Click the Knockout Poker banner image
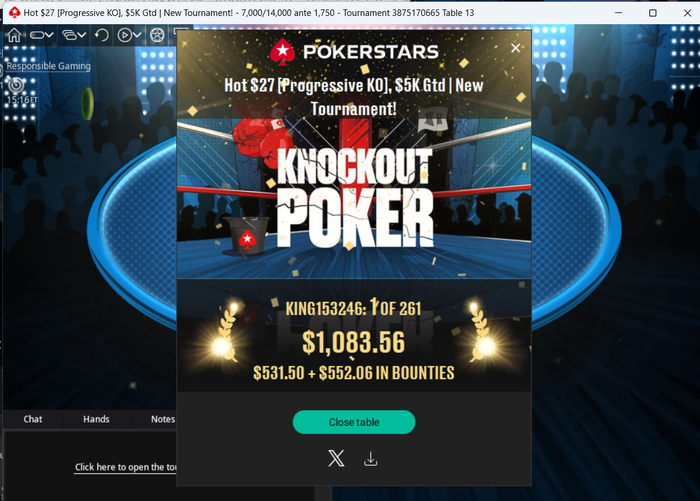700x501 pixels. pos(354,199)
